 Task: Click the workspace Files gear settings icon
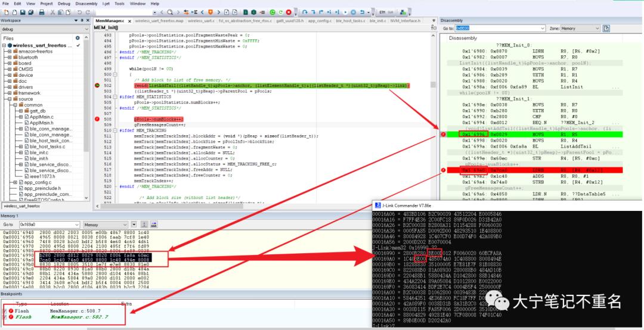[x=78, y=38]
